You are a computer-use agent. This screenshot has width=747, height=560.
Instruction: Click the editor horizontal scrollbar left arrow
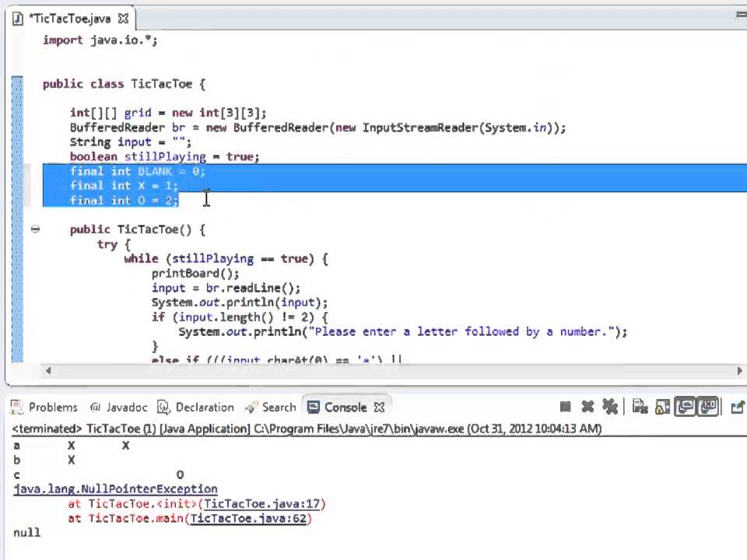(47, 370)
